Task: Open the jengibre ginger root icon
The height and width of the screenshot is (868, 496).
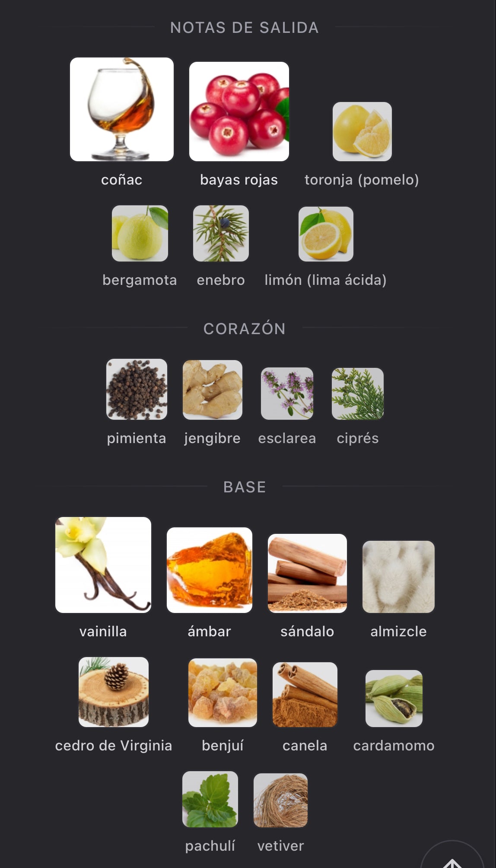Action: 213,390
